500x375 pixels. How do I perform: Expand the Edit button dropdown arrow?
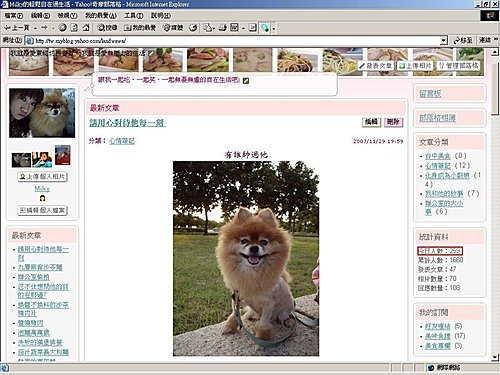coord(243,28)
